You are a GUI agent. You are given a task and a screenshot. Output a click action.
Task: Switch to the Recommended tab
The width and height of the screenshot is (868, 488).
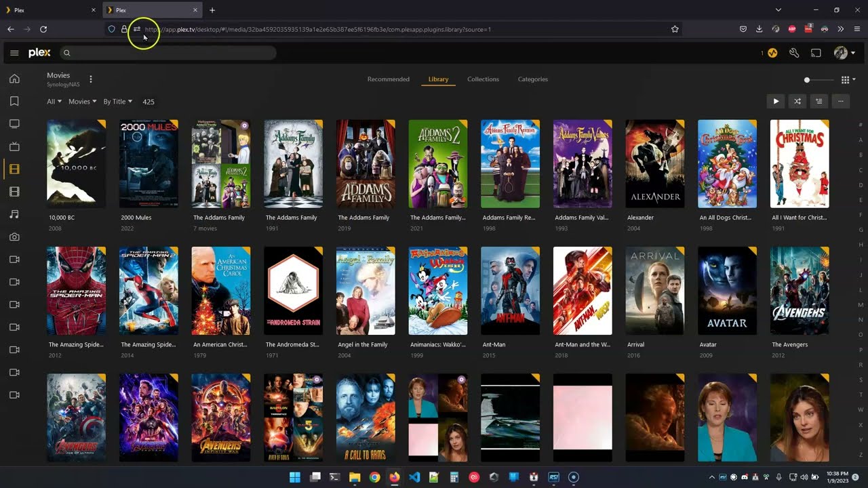click(389, 79)
